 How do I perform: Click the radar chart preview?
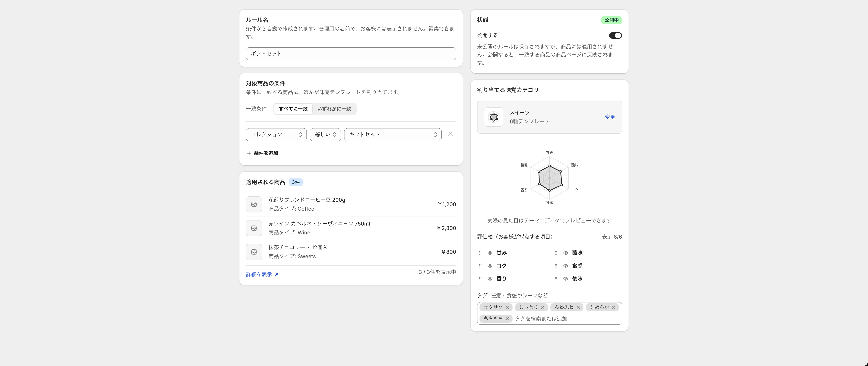[x=549, y=178]
